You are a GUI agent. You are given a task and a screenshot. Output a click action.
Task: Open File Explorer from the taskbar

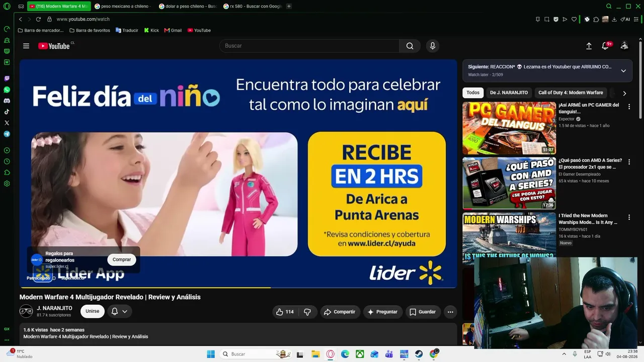coord(315,354)
